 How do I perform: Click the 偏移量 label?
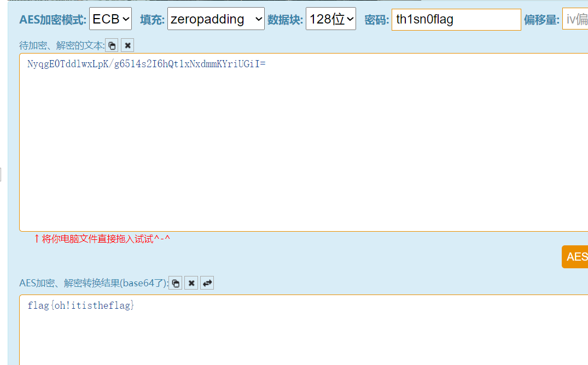click(542, 20)
